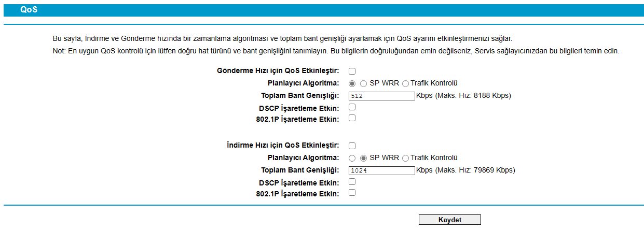This screenshot has height=244, width=644.
Task: Tick 802.1P İşaretleme Etkin under download section
Action: [352, 193]
